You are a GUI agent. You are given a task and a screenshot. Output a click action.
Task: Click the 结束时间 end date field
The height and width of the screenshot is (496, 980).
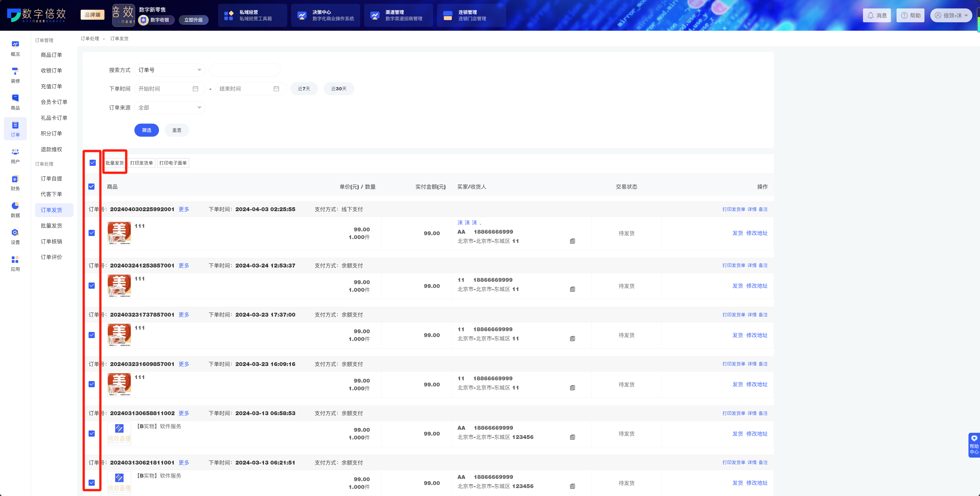pyautogui.click(x=251, y=89)
